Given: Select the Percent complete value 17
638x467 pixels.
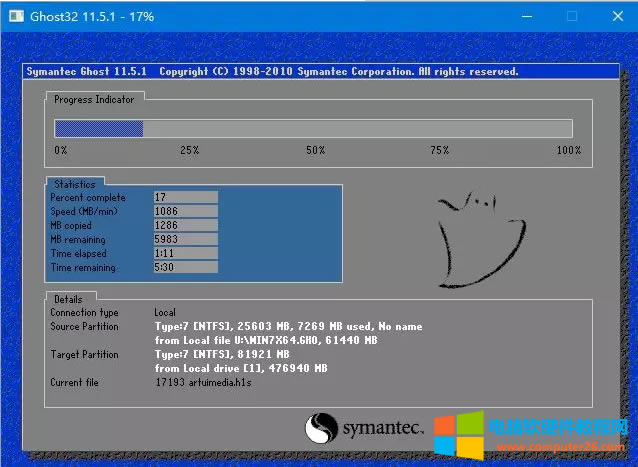Looking at the screenshot, I should [x=186, y=197].
